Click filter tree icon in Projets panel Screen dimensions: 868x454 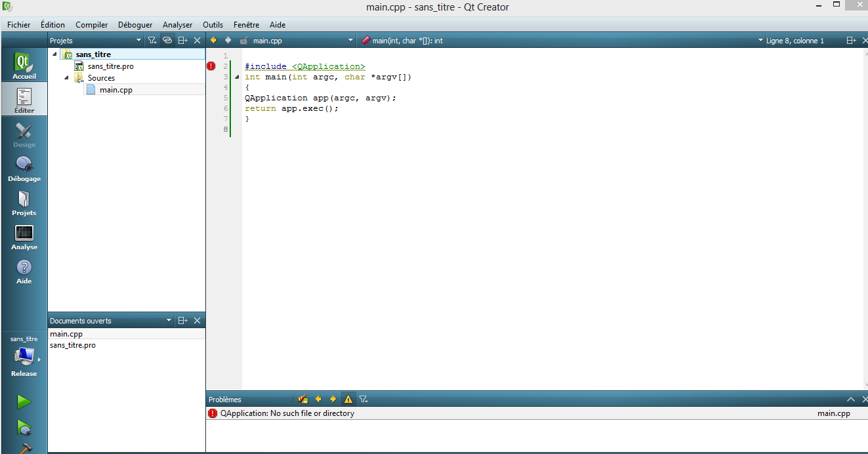coord(152,41)
